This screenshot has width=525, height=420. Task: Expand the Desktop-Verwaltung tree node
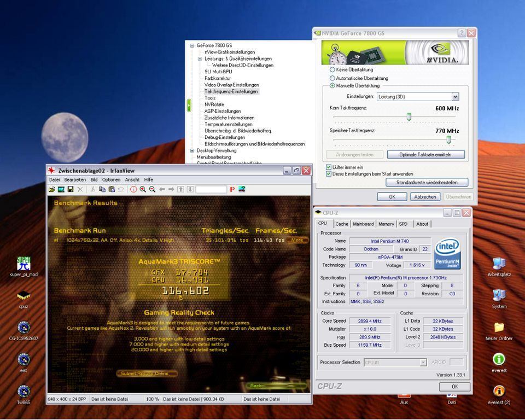pos(192,151)
